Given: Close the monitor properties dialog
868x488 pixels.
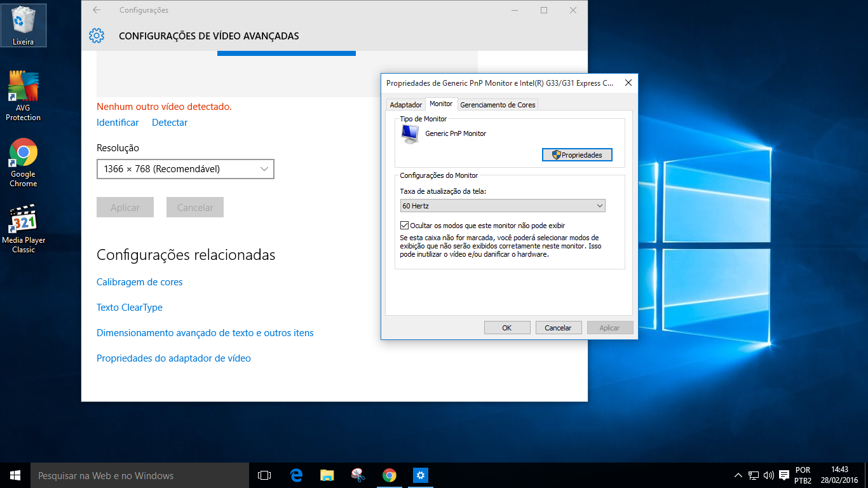Looking at the screenshot, I should click(628, 83).
